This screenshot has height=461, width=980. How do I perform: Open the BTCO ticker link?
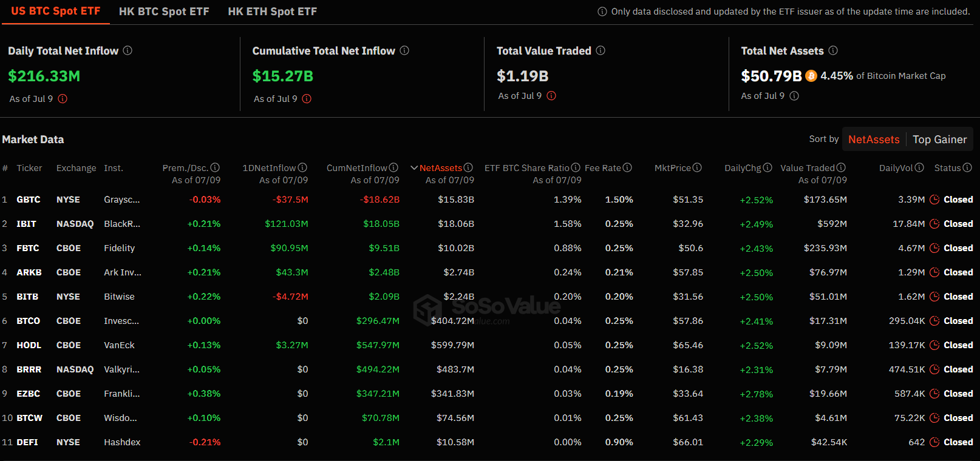point(29,321)
